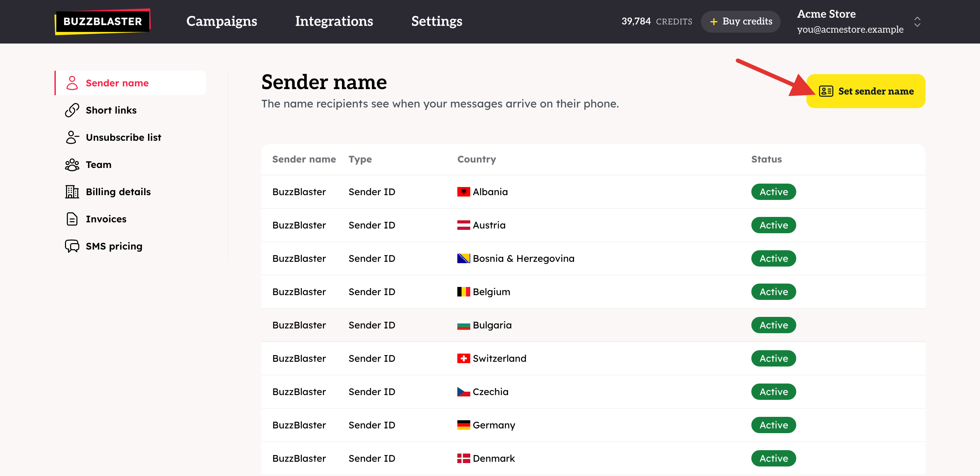The height and width of the screenshot is (476, 980).
Task: Click the Albania flag icon
Action: click(x=463, y=192)
